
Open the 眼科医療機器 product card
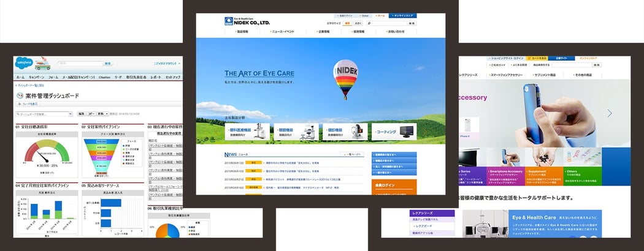pos(247,132)
